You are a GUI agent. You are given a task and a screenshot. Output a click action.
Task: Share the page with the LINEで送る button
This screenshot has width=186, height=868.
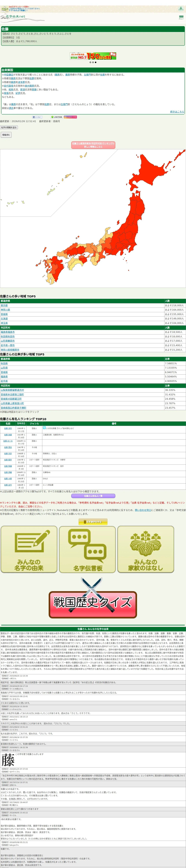tap(57, 117)
